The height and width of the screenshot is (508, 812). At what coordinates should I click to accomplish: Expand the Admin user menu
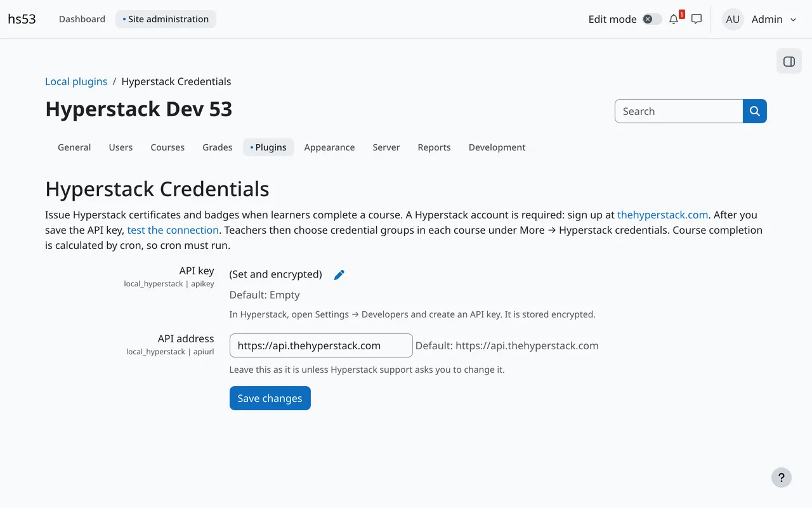pos(774,19)
